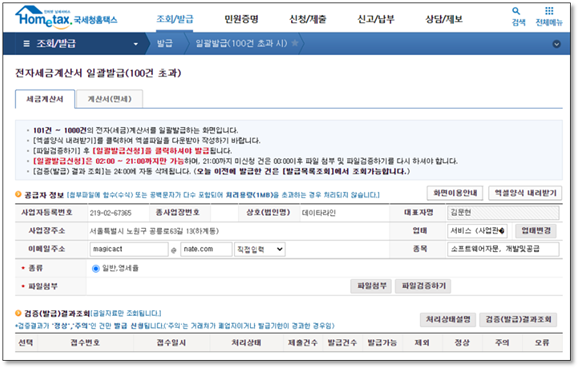Click the 발급가능 column header
This screenshot has width=579, height=369.
click(x=382, y=343)
